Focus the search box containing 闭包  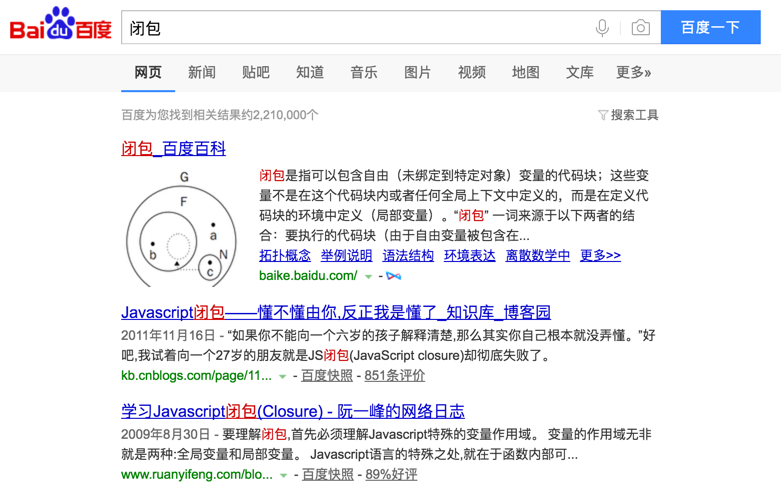point(391,27)
